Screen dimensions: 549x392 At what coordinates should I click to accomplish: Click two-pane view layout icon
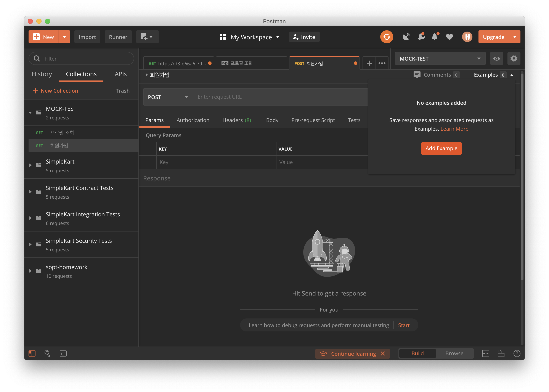(486, 353)
